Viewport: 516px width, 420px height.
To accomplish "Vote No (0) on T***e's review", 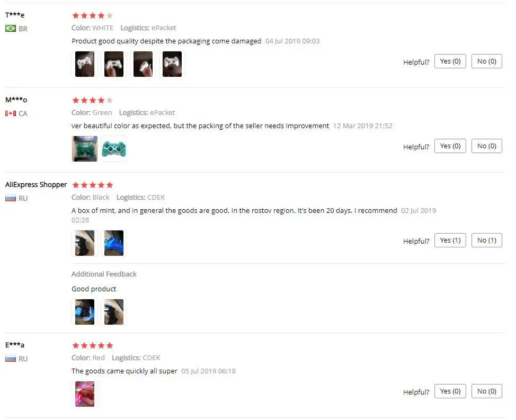I will pyautogui.click(x=487, y=61).
